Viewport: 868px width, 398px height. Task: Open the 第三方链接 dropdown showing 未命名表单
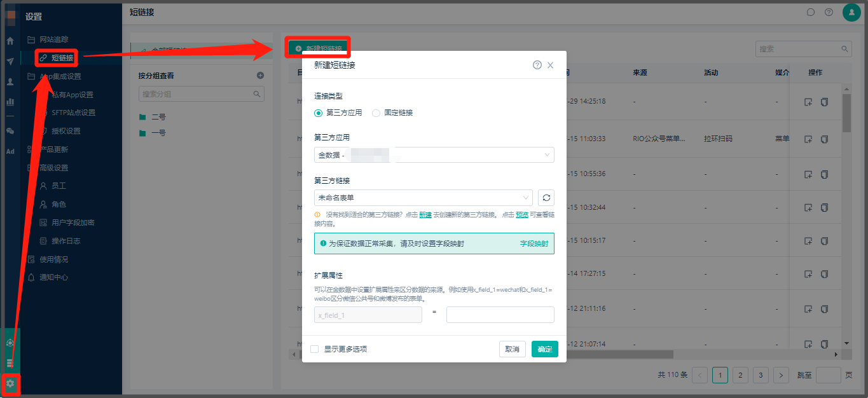click(424, 198)
